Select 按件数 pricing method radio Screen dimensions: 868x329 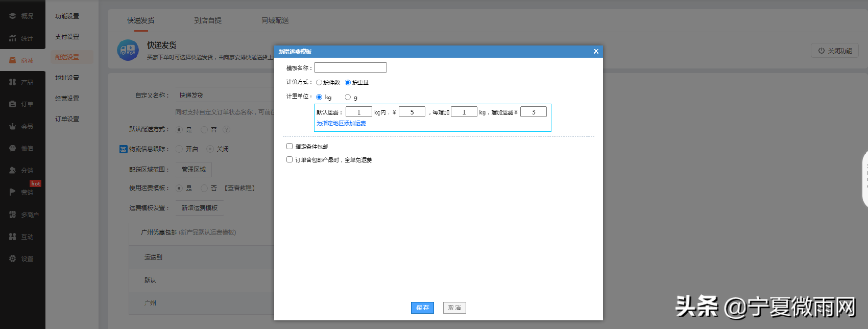pos(319,83)
